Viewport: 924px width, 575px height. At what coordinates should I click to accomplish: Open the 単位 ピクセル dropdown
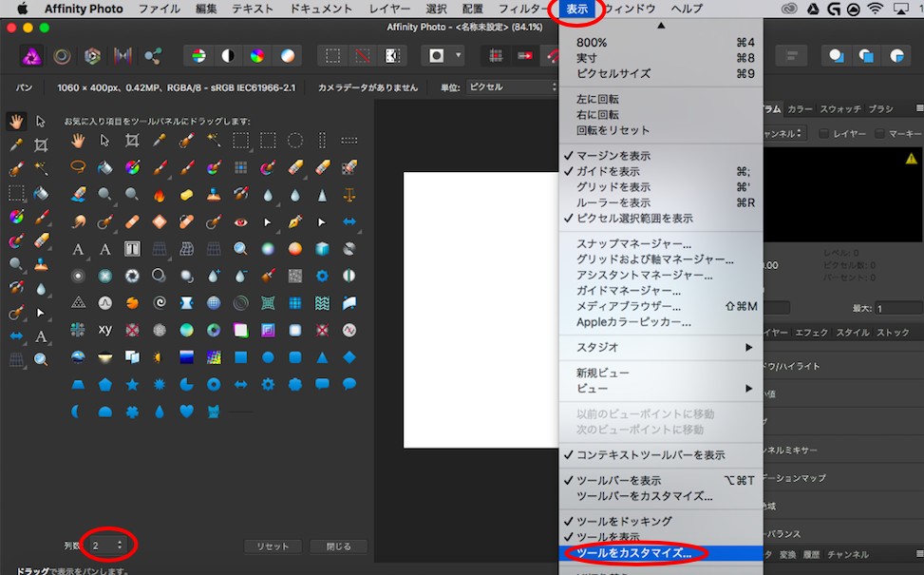click(511, 87)
